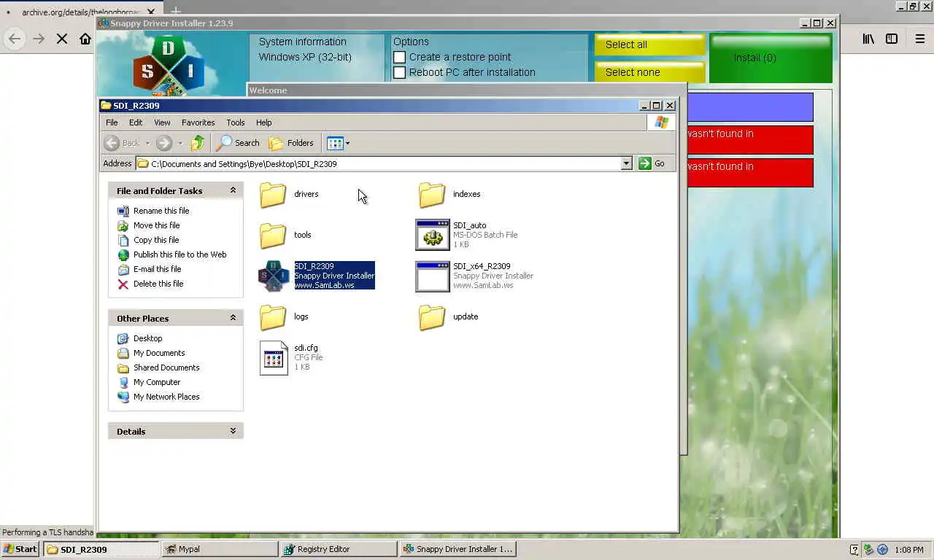Click the browser Home icon
934x560 pixels.
[x=85, y=39]
